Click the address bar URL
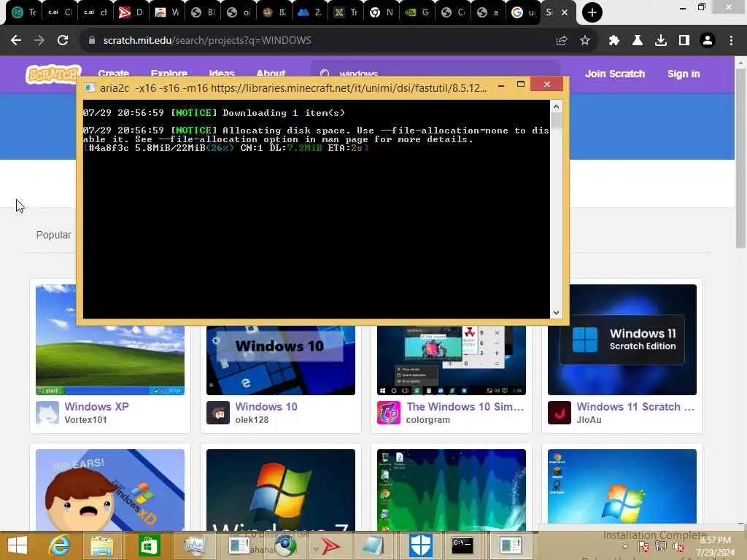747x560 pixels. tap(207, 41)
